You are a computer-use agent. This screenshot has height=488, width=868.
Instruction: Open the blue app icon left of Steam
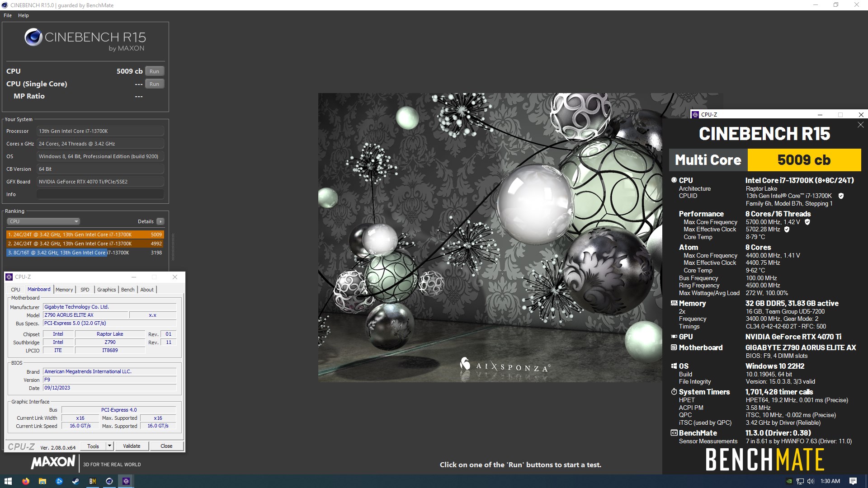point(59,481)
